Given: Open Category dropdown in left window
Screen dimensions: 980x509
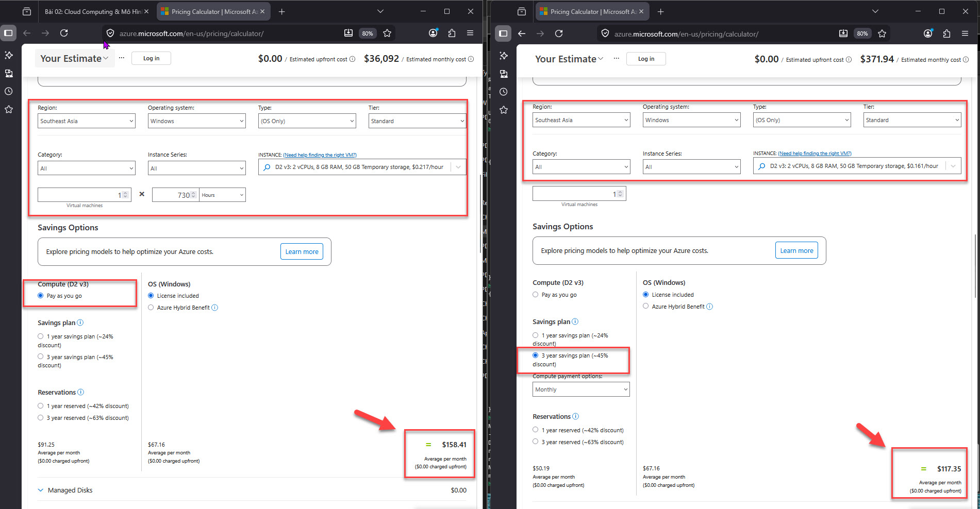Looking at the screenshot, I should [87, 168].
